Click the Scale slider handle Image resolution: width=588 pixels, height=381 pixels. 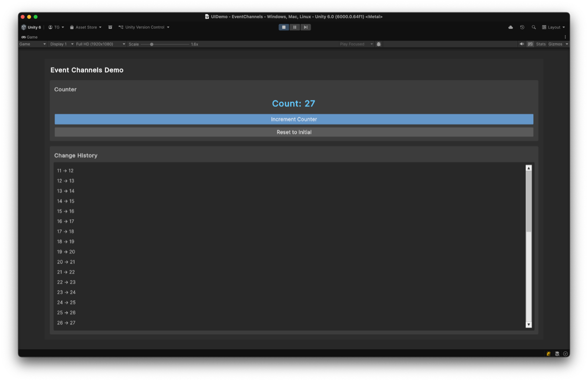pos(152,44)
